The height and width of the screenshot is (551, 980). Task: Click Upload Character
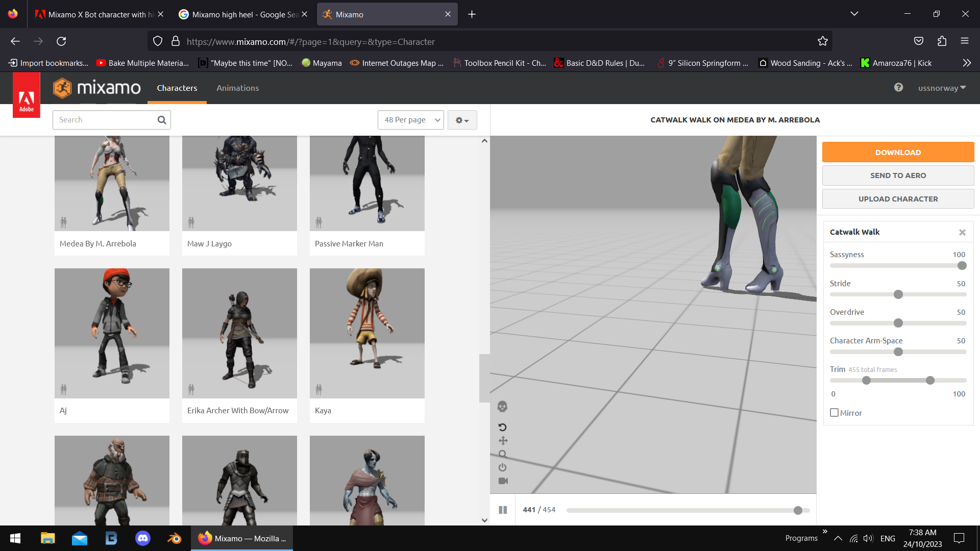coord(898,198)
